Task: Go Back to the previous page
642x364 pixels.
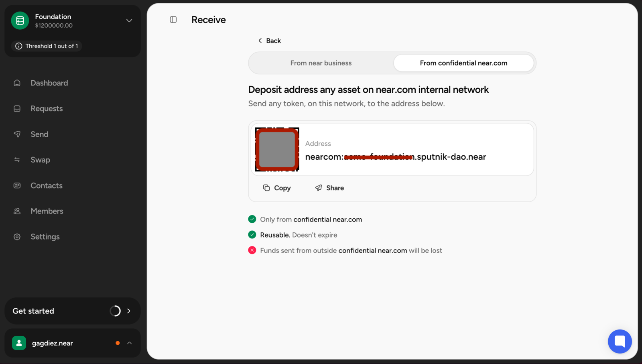Action: [269, 41]
